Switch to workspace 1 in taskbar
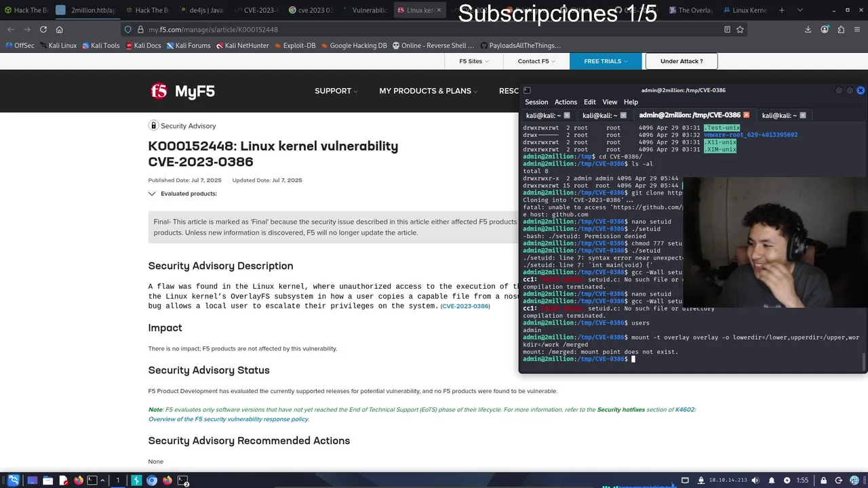Image resolution: width=868 pixels, height=488 pixels. [x=117, y=481]
